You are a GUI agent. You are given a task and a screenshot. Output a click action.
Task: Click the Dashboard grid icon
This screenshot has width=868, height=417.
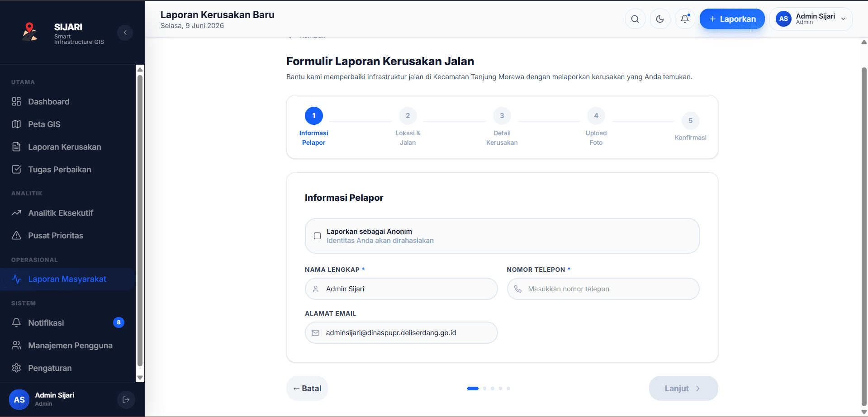pyautogui.click(x=16, y=102)
